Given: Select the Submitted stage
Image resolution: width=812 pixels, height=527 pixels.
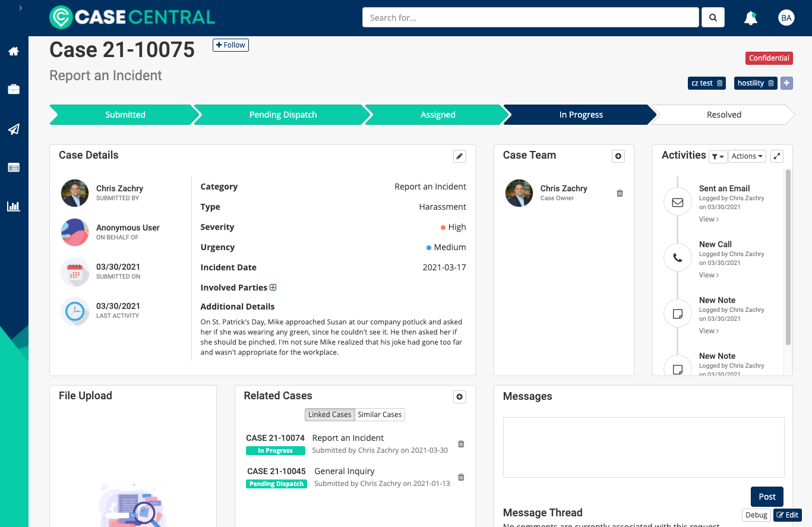Looking at the screenshot, I should pos(125,115).
